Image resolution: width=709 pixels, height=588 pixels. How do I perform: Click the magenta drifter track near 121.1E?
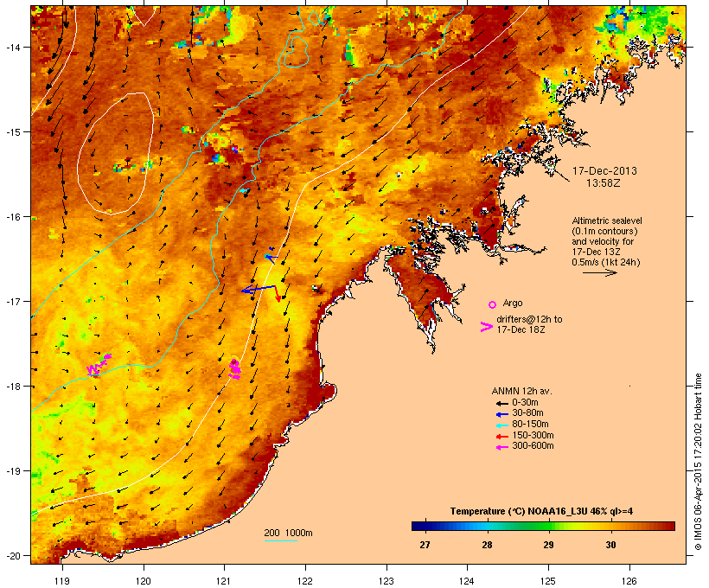234,368
